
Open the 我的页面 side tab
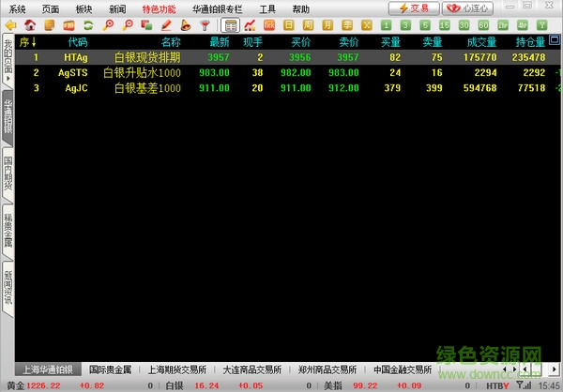click(8, 60)
